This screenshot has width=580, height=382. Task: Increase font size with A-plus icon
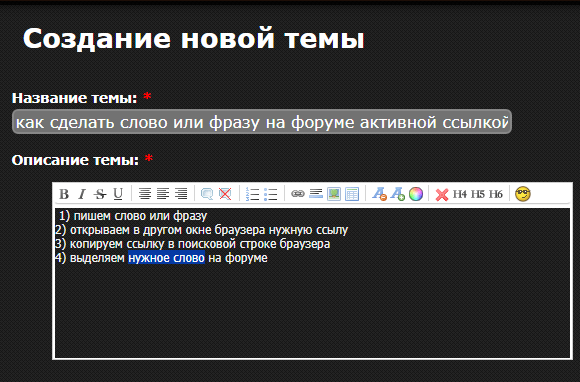point(398,194)
